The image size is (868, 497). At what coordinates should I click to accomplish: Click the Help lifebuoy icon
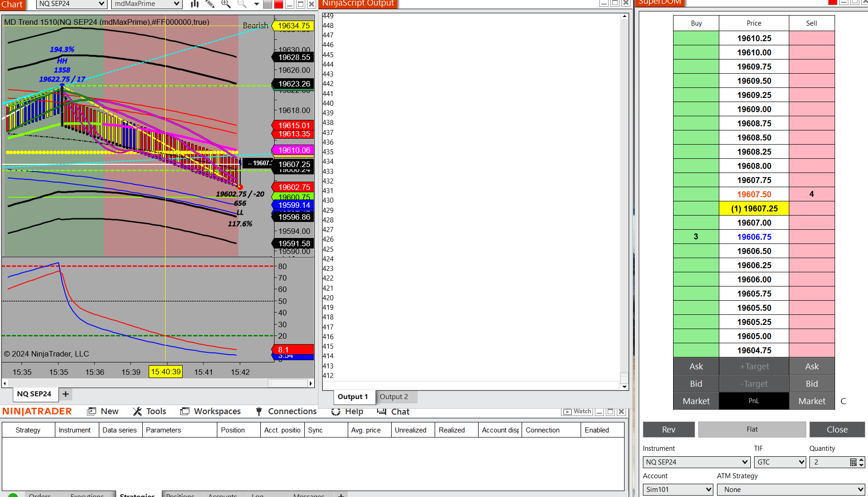(x=336, y=411)
